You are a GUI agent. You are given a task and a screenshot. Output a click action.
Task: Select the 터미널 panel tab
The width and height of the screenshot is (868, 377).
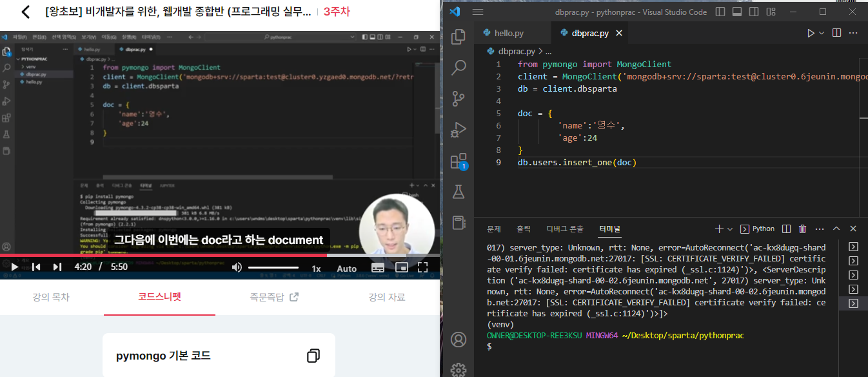pos(609,229)
